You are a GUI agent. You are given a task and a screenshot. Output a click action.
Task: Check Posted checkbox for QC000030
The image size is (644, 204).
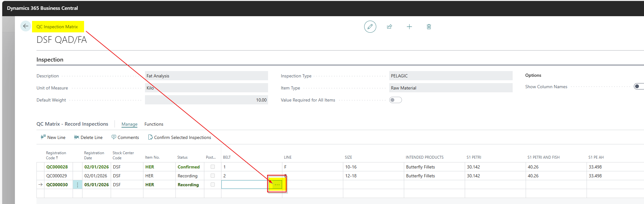tap(213, 185)
